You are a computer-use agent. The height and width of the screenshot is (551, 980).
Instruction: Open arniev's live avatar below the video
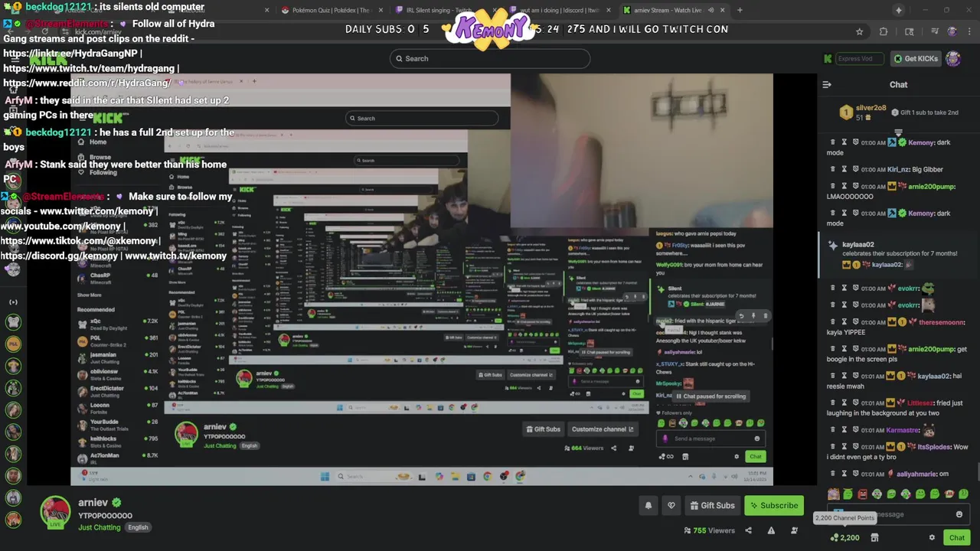pyautogui.click(x=55, y=513)
